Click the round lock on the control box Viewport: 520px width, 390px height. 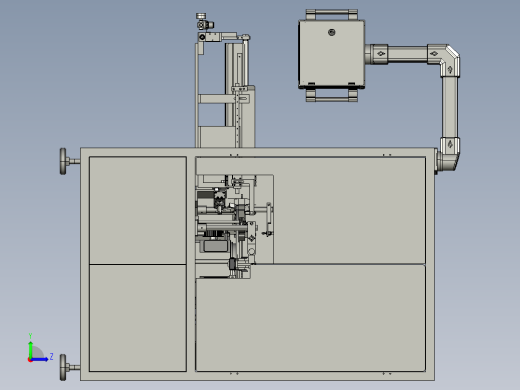(332, 32)
